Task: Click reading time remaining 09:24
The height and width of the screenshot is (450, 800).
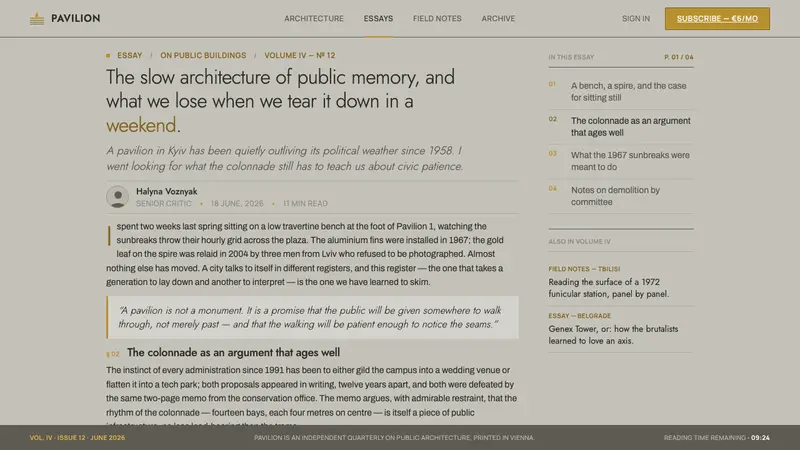Action: click(x=717, y=438)
